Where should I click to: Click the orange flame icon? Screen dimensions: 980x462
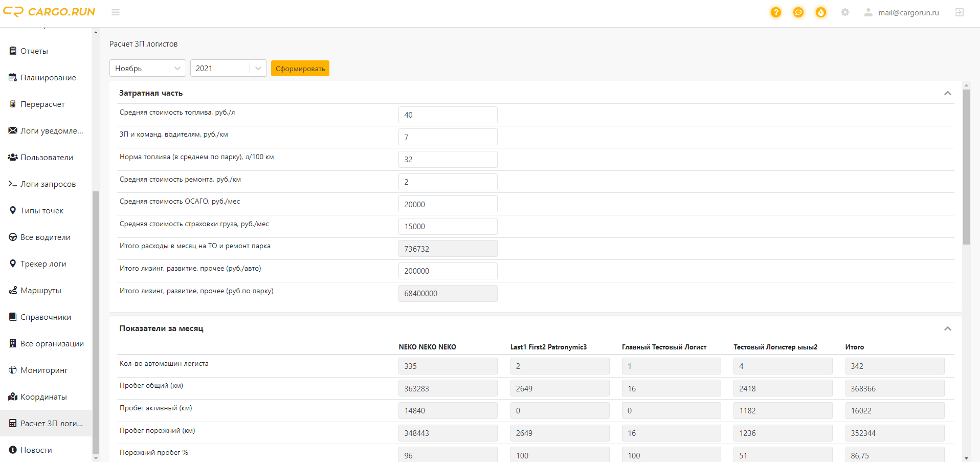(x=821, y=12)
